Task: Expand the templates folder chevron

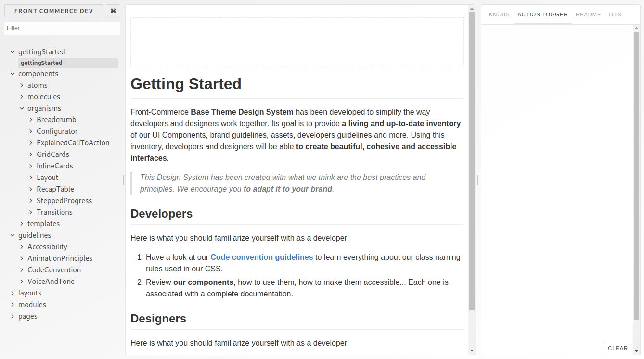Action: 22,224
